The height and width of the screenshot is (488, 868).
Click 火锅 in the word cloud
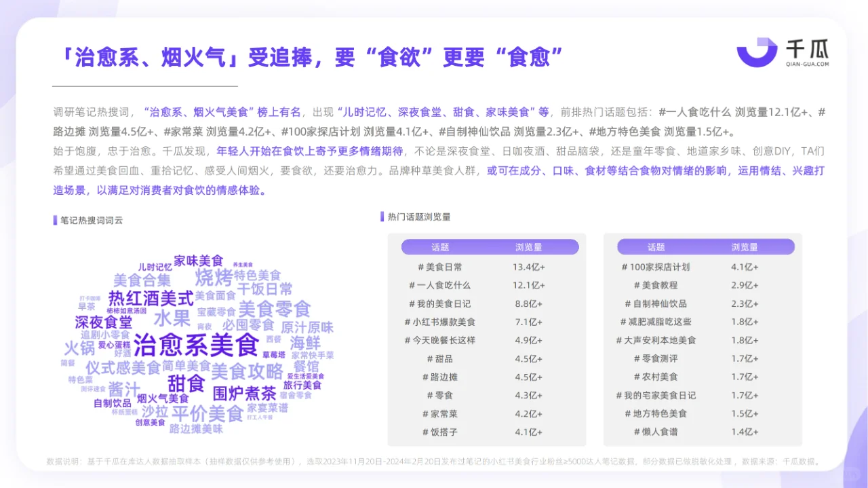(79, 349)
